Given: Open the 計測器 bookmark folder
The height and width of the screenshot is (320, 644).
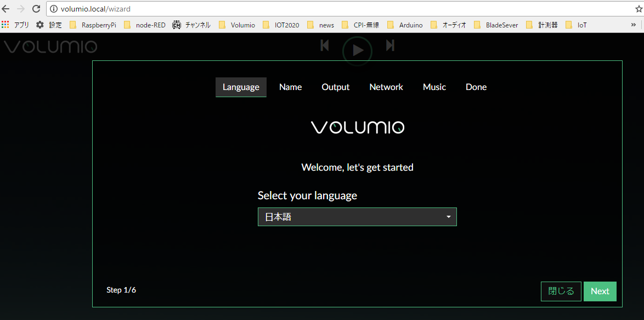Looking at the screenshot, I should click(x=542, y=25).
